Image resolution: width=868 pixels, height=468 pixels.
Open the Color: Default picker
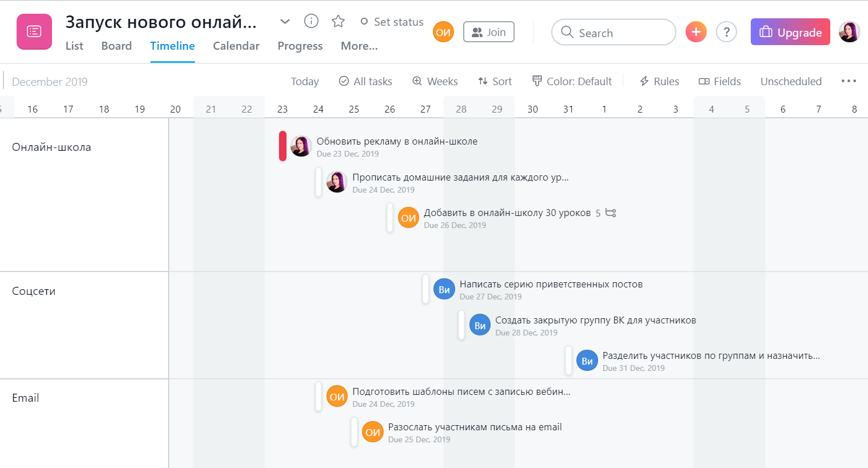click(571, 81)
